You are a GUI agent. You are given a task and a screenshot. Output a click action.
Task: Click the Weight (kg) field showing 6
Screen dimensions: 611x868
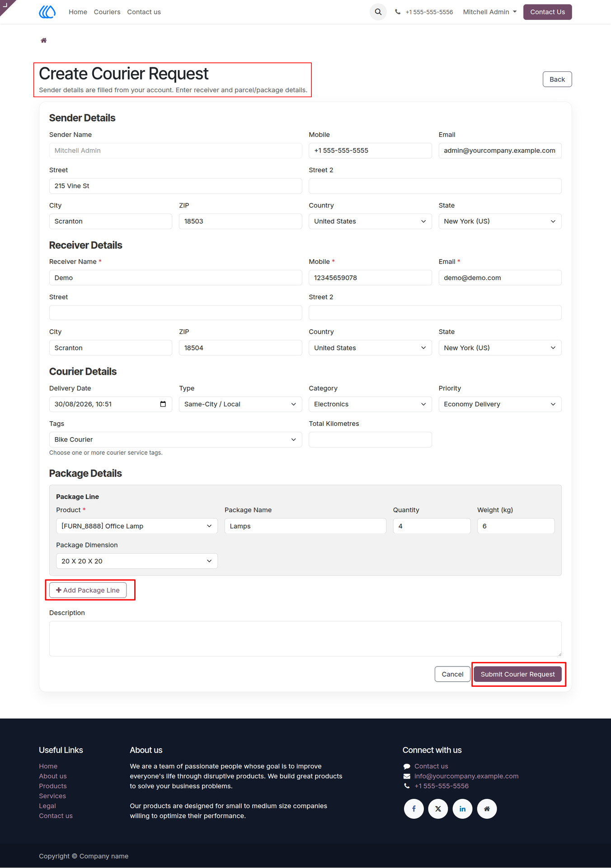pos(516,526)
